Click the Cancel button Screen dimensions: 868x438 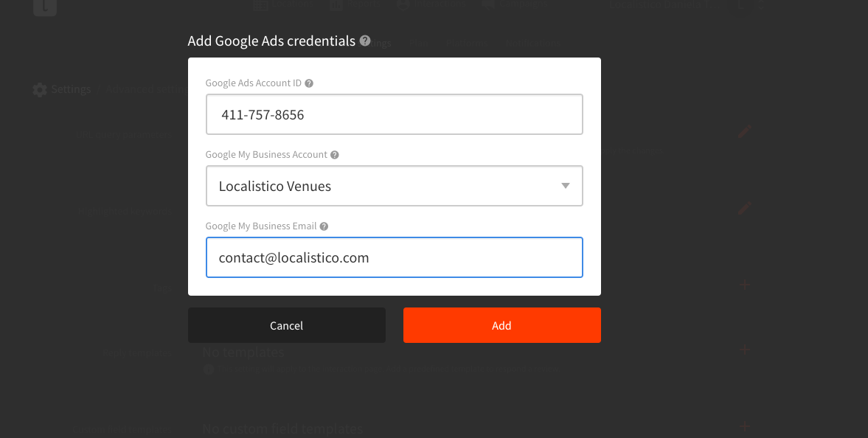pos(287,325)
